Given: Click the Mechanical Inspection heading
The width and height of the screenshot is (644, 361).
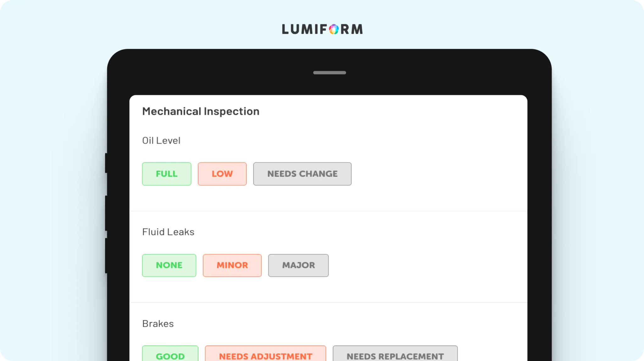Looking at the screenshot, I should click(201, 111).
